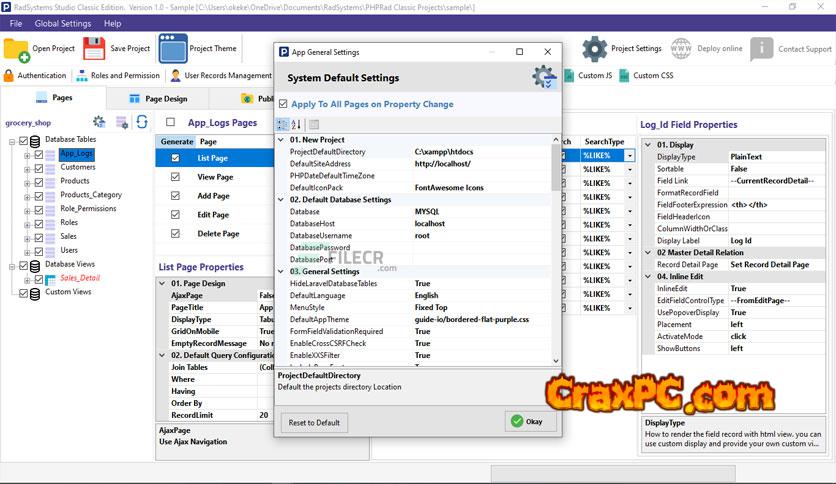836x484 pixels.
Task: Collapse the 01. New Project section
Action: (281, 140)
